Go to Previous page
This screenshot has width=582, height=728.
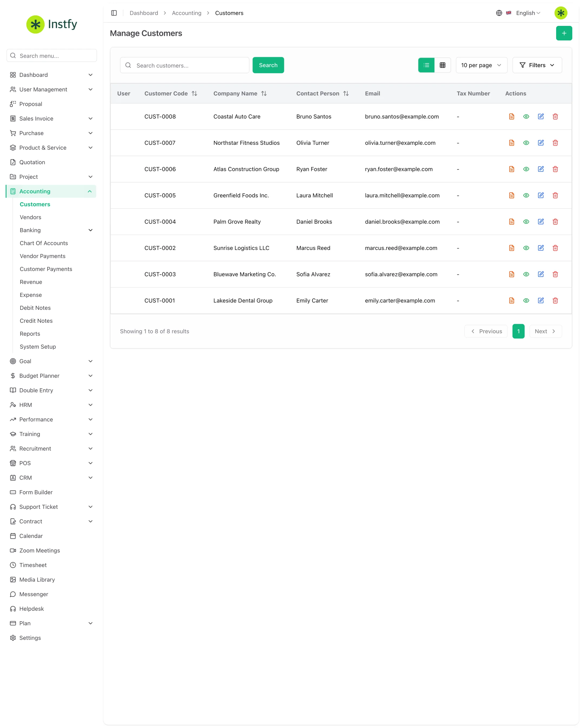click(x=486, y=332)
